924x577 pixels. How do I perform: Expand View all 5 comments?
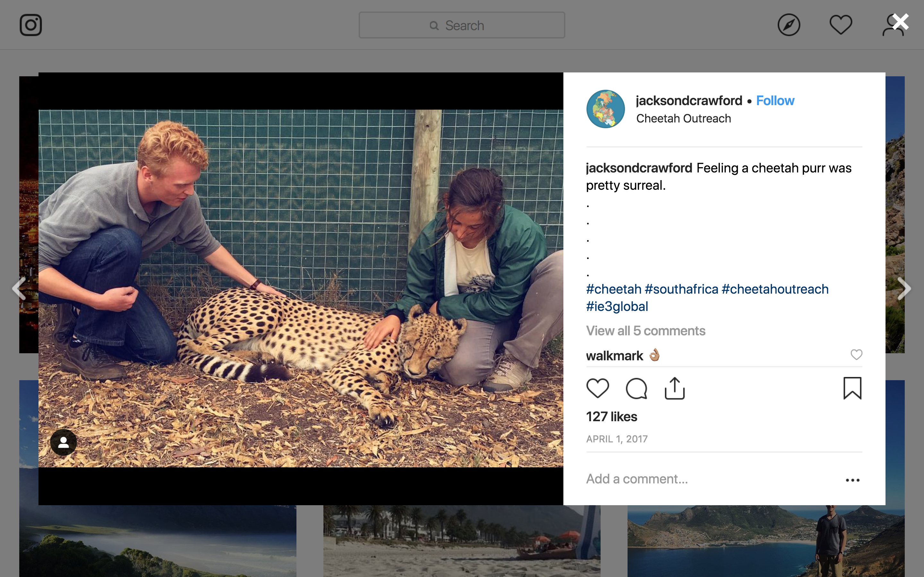tap(646, 331)
